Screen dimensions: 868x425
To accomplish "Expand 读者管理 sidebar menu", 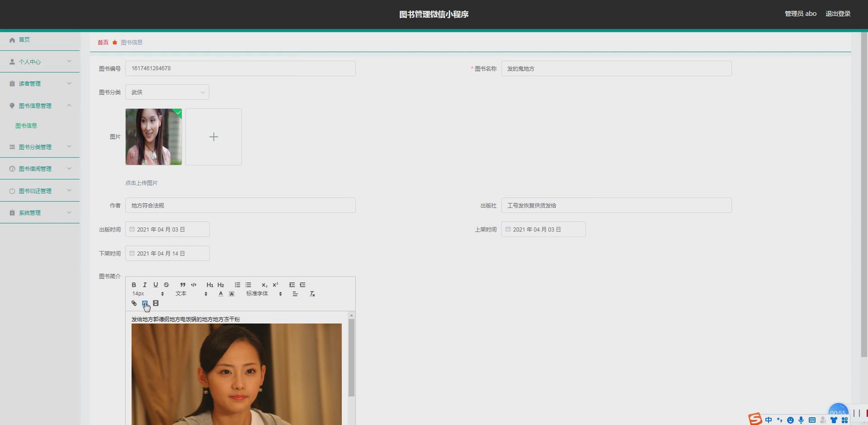I will tap(40, 84).
